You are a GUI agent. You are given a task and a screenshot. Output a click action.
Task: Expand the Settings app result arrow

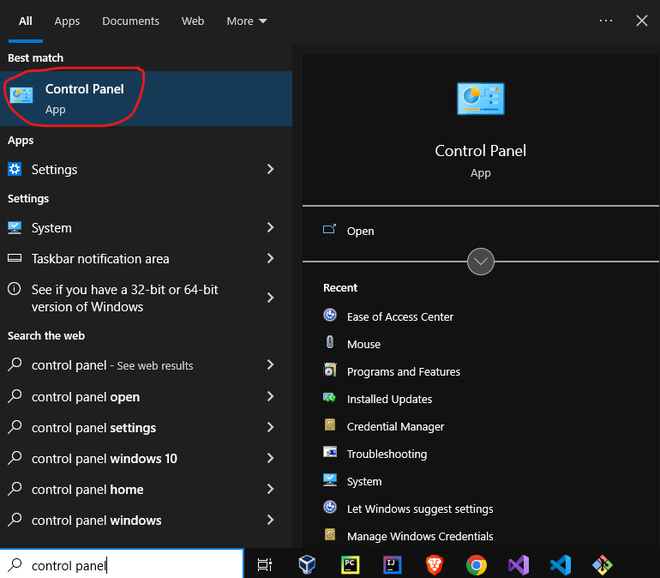(270, 170)
